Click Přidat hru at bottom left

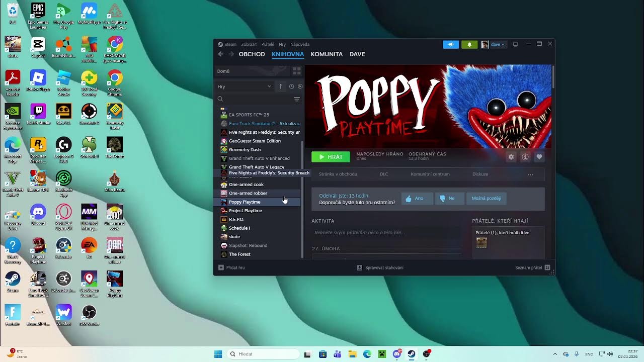(231, 267)
